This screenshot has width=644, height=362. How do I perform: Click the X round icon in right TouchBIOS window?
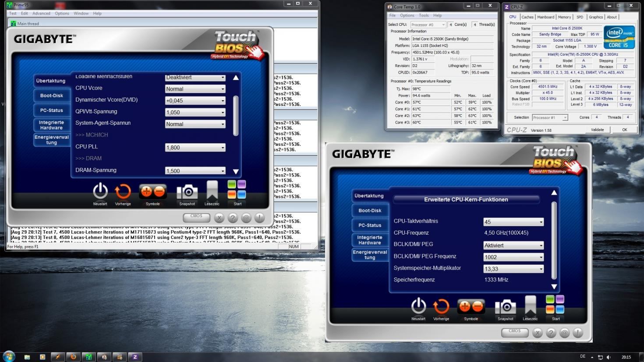[538, 333]
